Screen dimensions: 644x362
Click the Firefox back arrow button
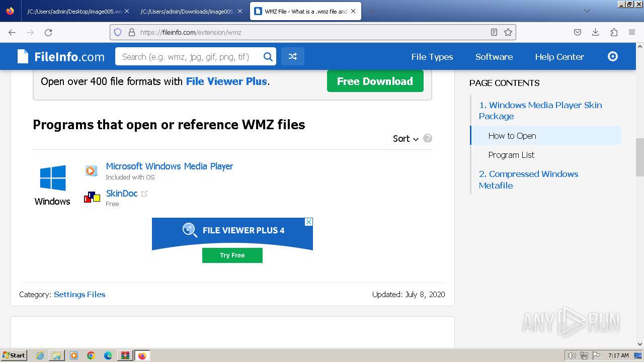point(12,32)
